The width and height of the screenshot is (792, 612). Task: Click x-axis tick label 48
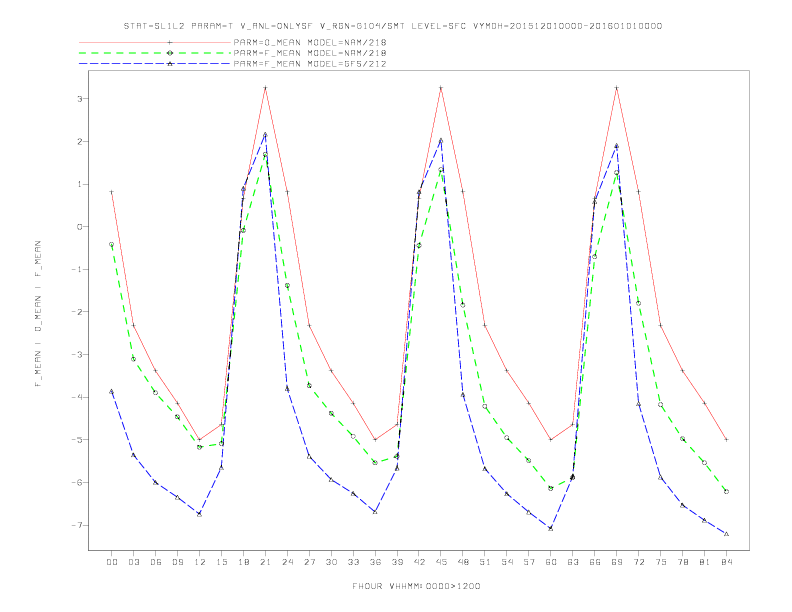click(x=463, y=562)
